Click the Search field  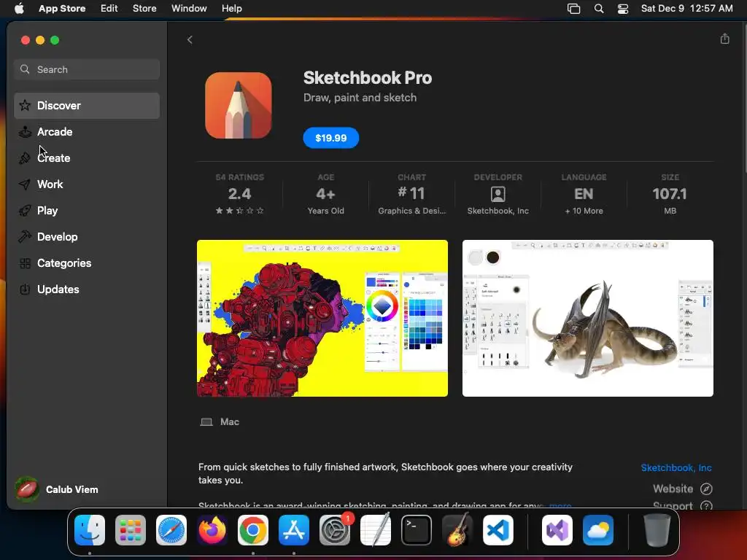click(x=87, y=69)
